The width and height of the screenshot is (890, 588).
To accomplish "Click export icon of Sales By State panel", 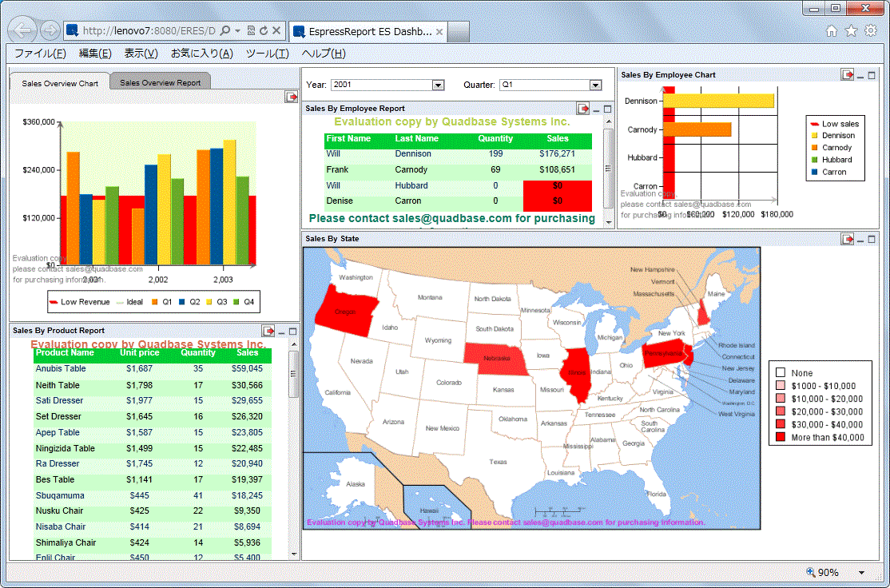I will (848, 239).
